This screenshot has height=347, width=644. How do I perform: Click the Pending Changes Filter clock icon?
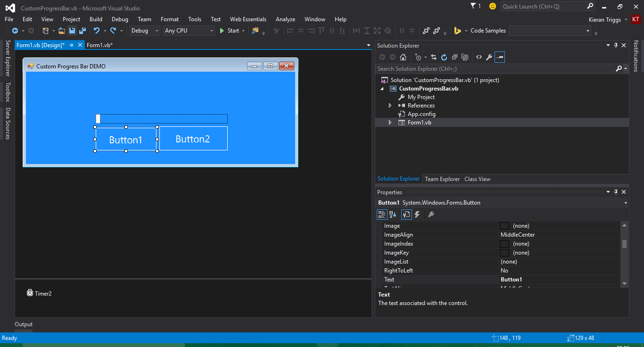(x=418, y=57)
